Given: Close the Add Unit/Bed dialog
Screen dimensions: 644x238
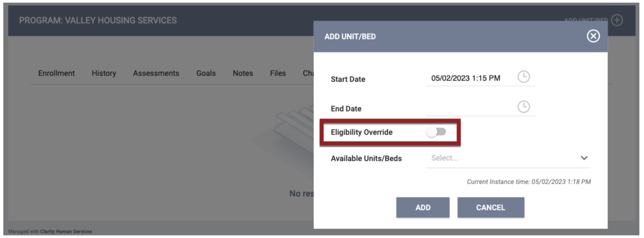Looking at the screenshot, I should (593, 36).
